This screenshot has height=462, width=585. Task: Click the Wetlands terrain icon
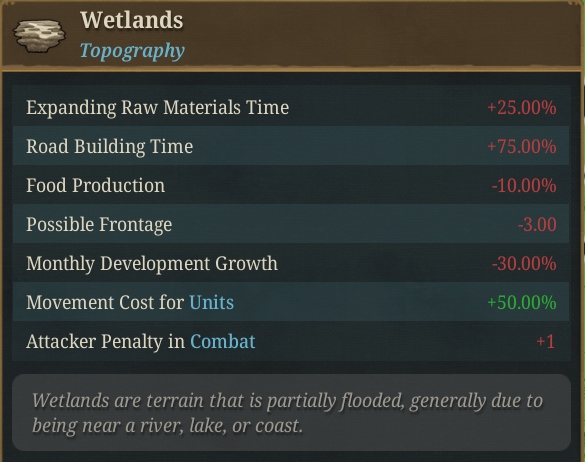point(40,36)
